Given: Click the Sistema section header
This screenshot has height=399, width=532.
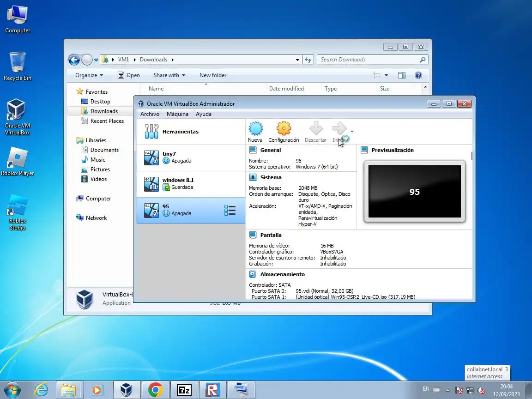Looking at the screenshot, I should pos(271,177).
